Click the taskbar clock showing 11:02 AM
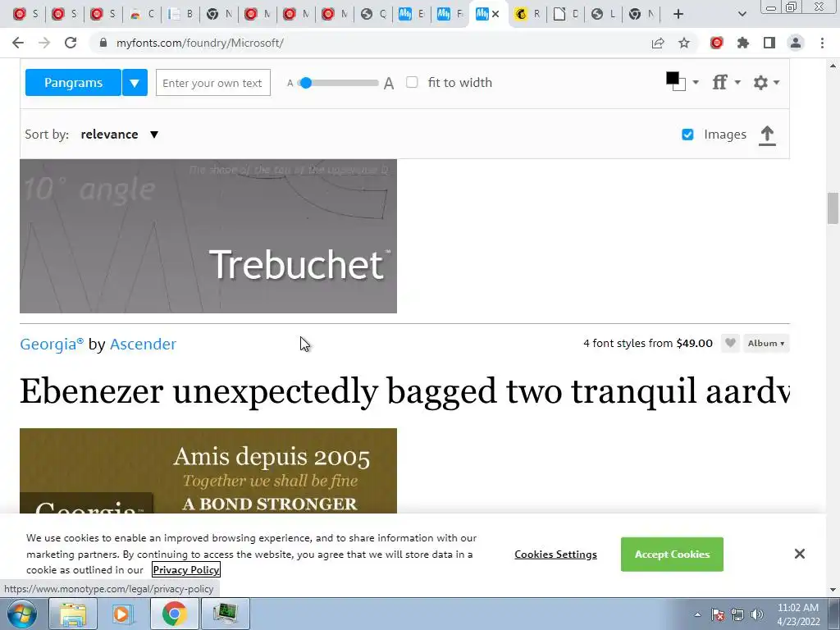This screenshot has width=840, height=630. 797,614
